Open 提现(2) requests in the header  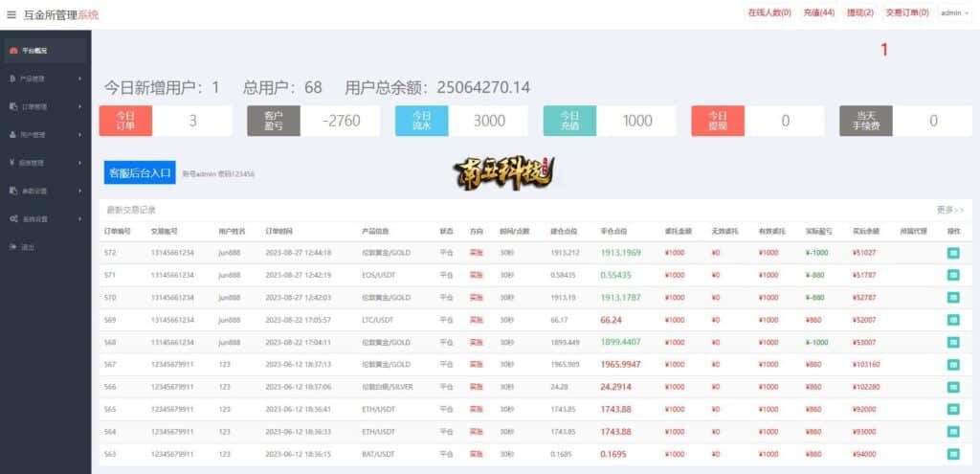860,13
